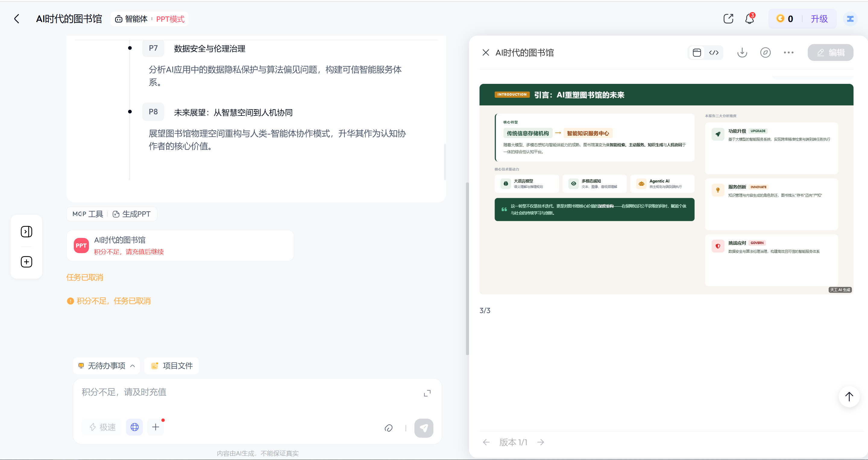Click the UPGRADE tag

(758, 131)
